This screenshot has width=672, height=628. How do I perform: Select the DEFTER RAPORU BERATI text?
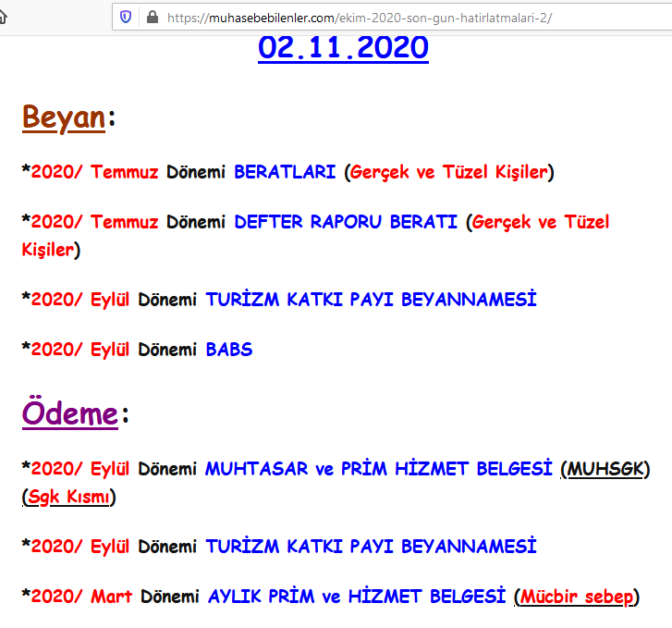(346, 222)
